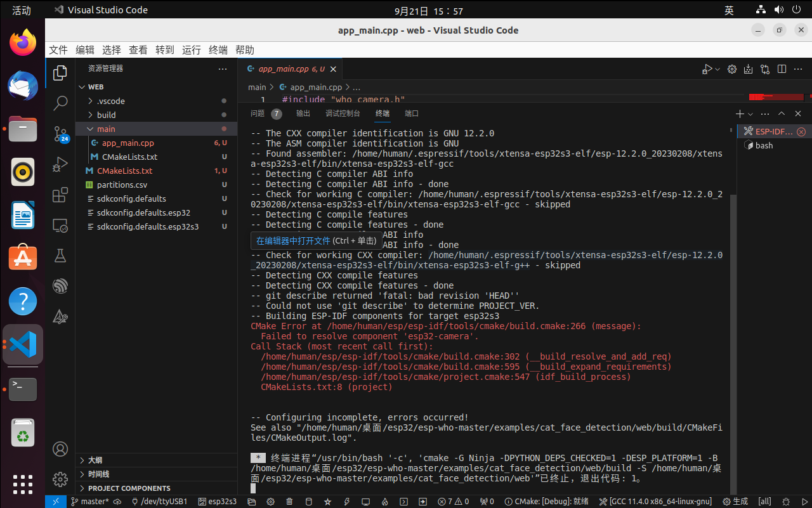Open the Manage gear in activity bar
Image resolution: width=812 pixels, height=508 pixels.
60,479
